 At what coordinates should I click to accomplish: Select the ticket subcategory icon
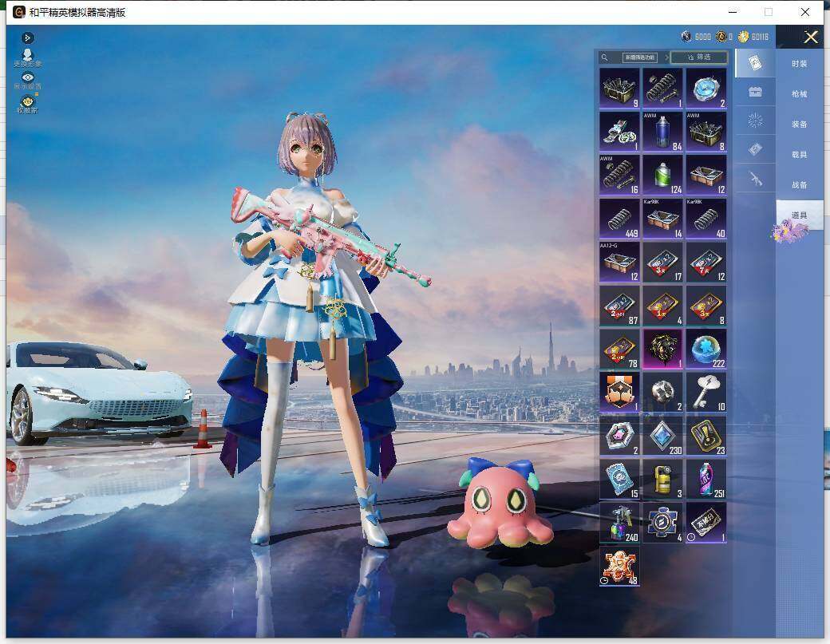[755, 150]
